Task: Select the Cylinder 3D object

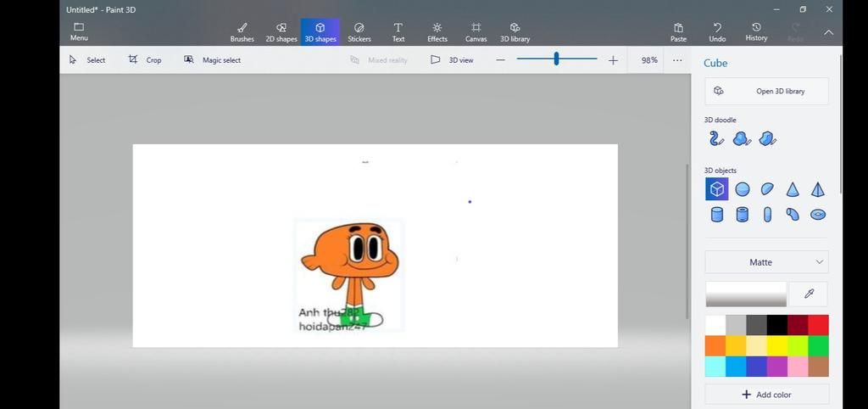Action: pos(717,214)
